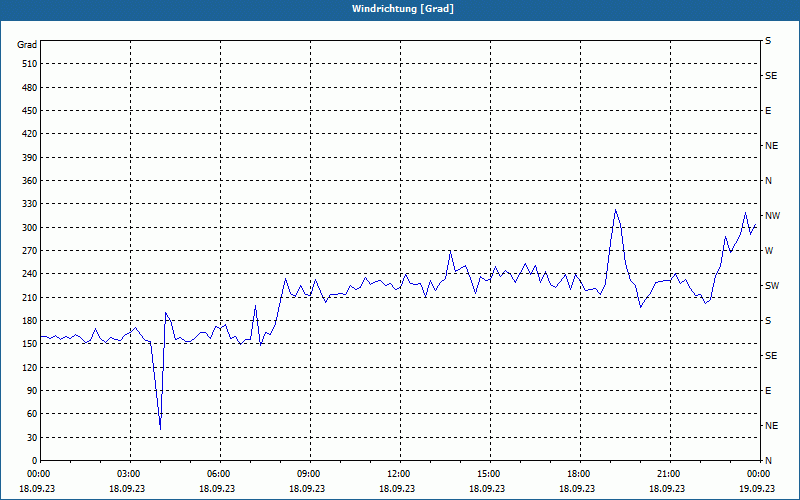Click the E compass label level with 450
The width and height of the screenshot is (800, 500).
pos(768,111)
